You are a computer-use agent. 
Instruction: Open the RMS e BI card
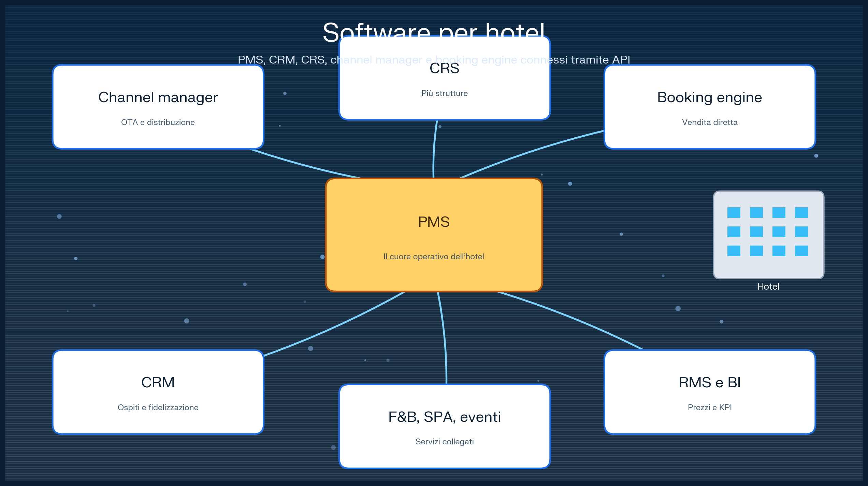point(710,392)
